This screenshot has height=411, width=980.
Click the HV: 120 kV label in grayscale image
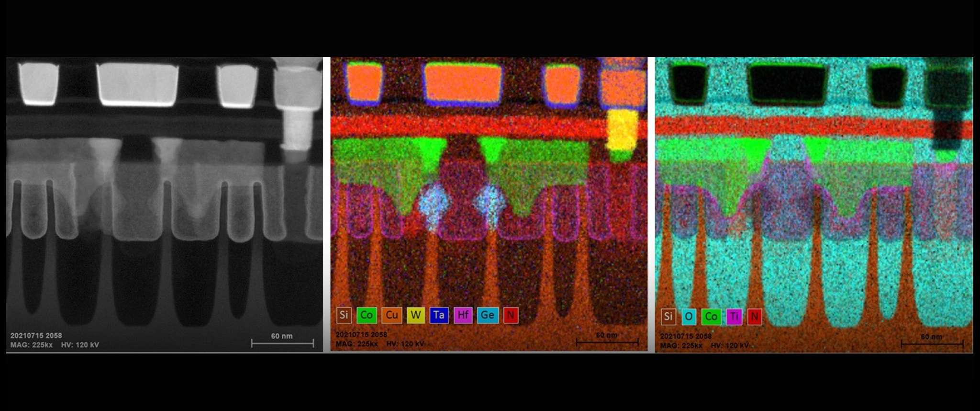pos(80,345)
